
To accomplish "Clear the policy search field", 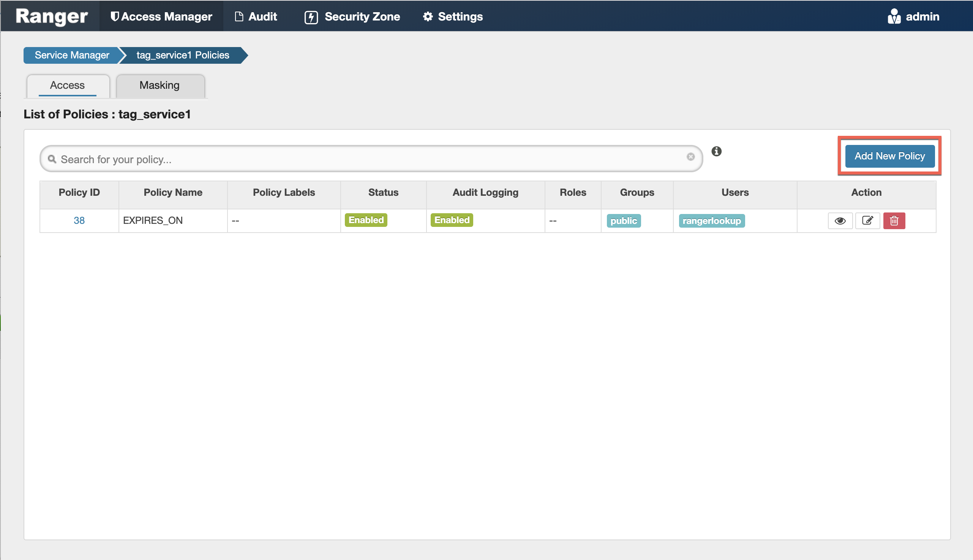I will tap(690, 157).
